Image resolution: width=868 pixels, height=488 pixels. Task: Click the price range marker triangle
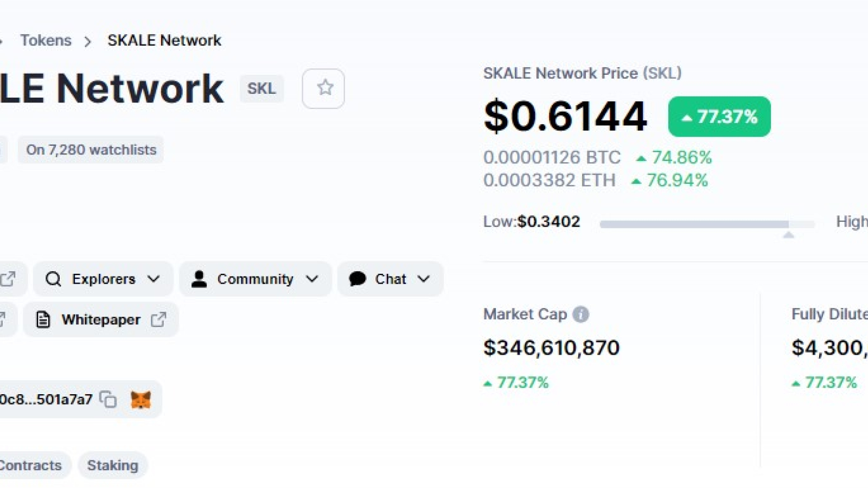point(789,235)
